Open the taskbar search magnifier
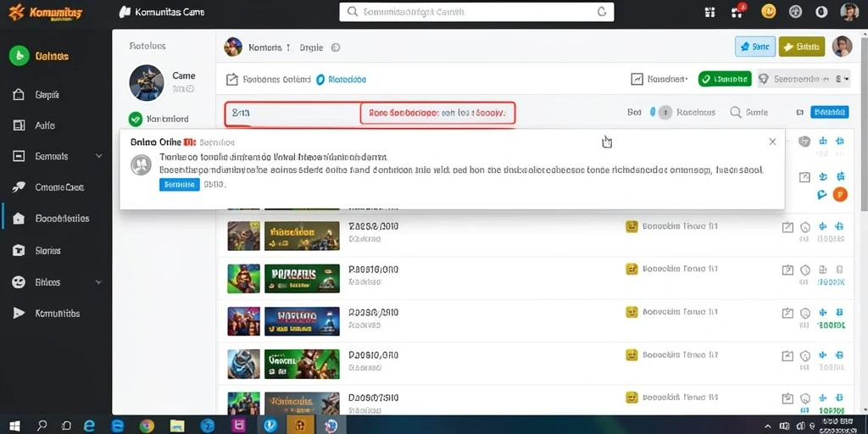Screen dimensions: 868x434 click(x=42, y=426)
